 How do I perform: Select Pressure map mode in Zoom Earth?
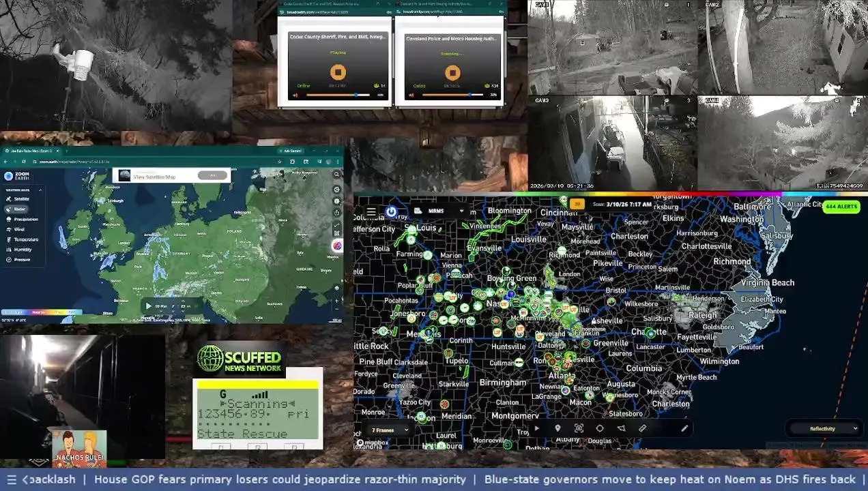coord(18,259)
